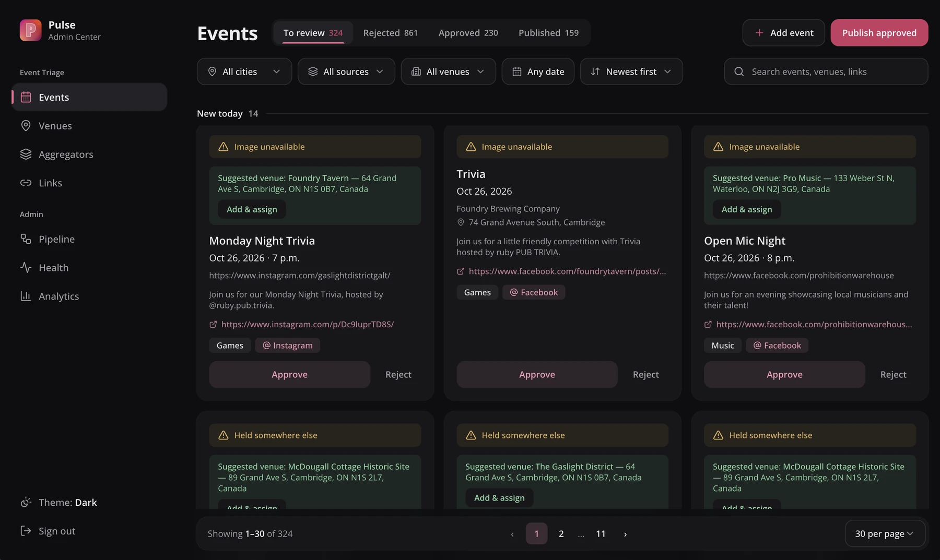The height and width of the screenshot is (560, 940).
Task: Click the Pulse logo icon
Action: click(x=30, y=30)
